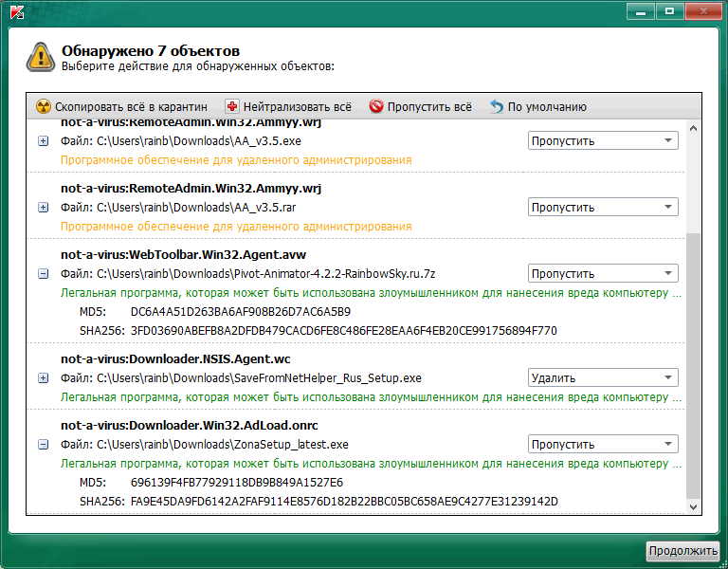Click scrollbar up arrow in detection list
Viewport: 728px width, 569px height.
pos(693,129)
